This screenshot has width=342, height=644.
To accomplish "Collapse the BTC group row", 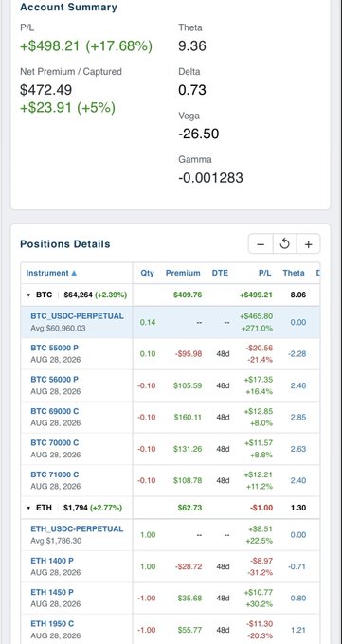I will [x=28, y=295].
